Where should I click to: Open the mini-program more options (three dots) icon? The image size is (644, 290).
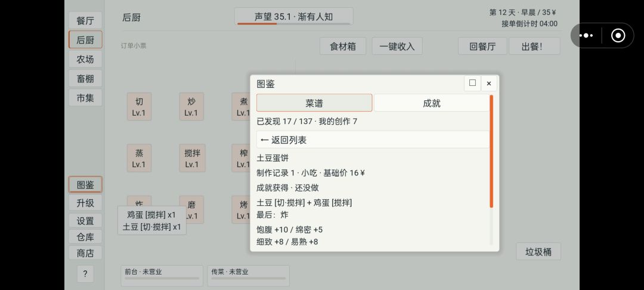586,36
